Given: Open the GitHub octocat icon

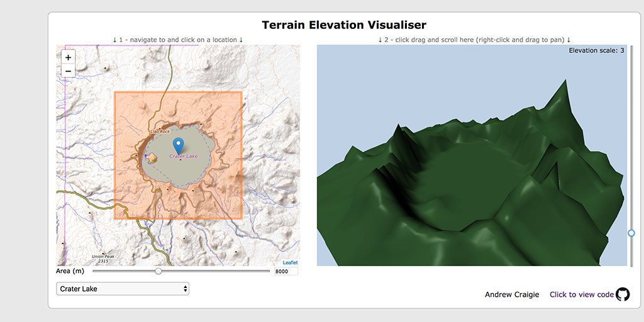Looking at the screenshot, I should 622,294.
